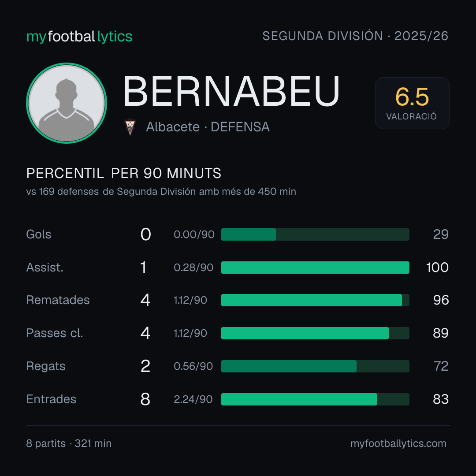Click the Percentil per 90 minuts heading
This screenshot has height=476, width=476.
(x=123, y=173)
